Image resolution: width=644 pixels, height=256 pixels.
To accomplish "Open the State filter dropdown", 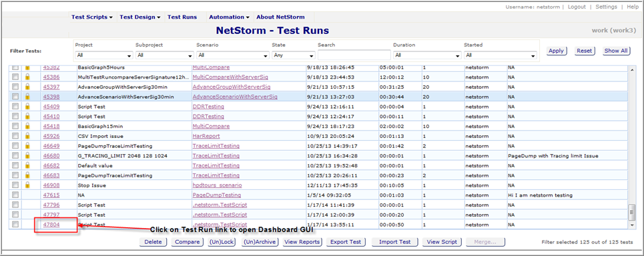I will pyautogui.click(x=293, y=55).
